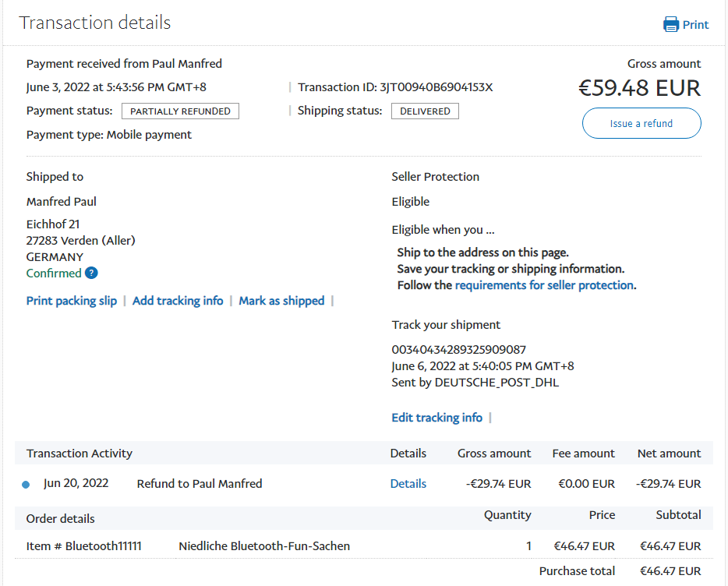Click the DELIVERED shipping status badge

tap(425, 111)
